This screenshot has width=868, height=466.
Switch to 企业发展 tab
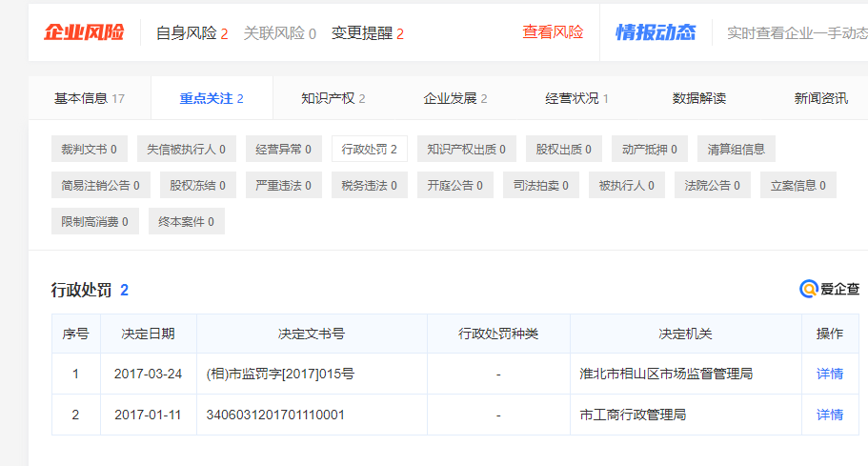point(455,98)
